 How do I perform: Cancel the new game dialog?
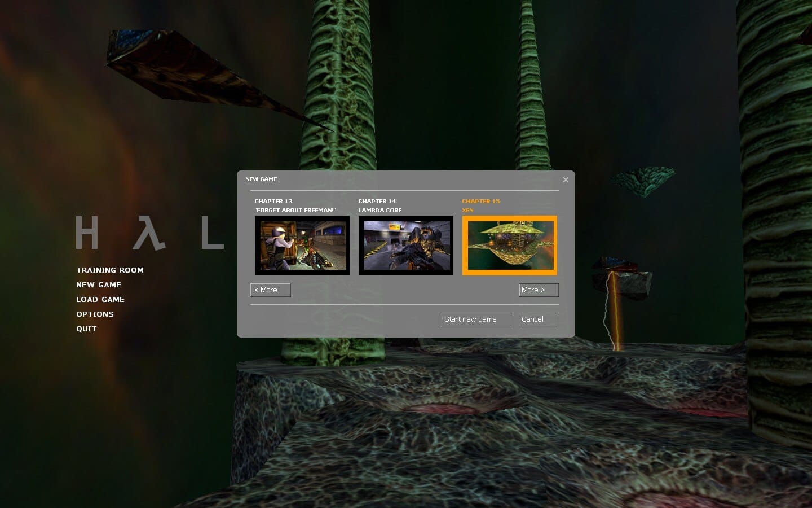click(x=538, y=319)
